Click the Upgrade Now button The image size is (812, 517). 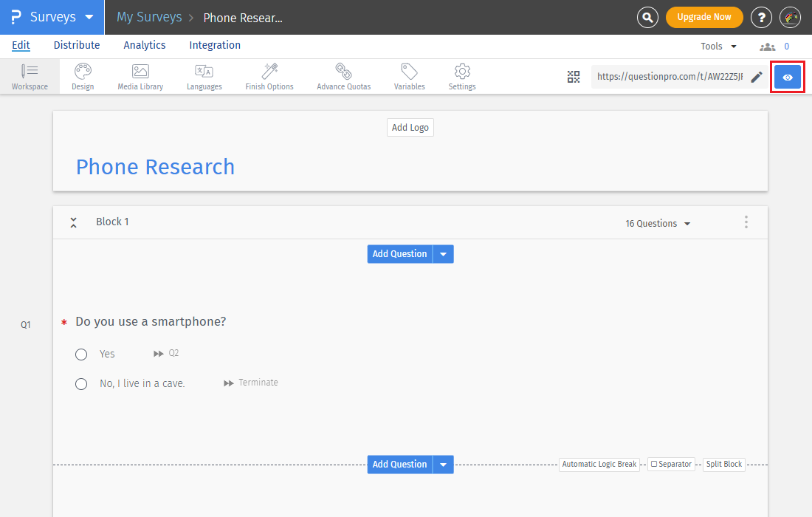click(704, 17)
